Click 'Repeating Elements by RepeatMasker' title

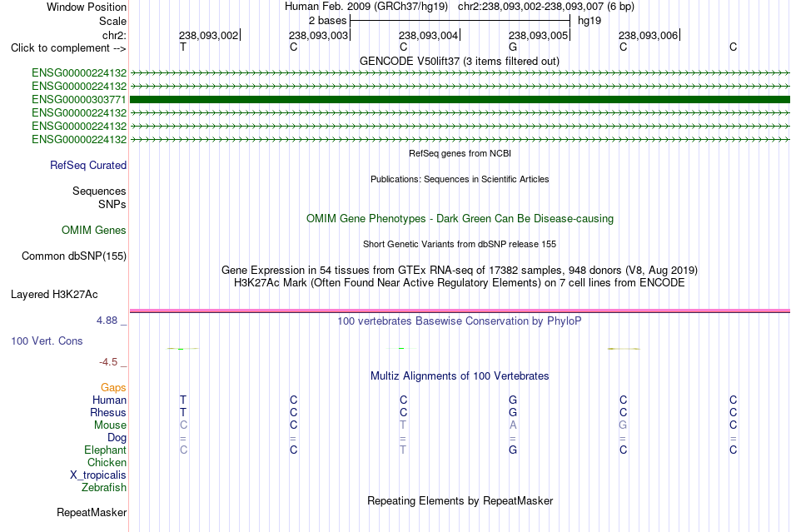coord(460,501)
